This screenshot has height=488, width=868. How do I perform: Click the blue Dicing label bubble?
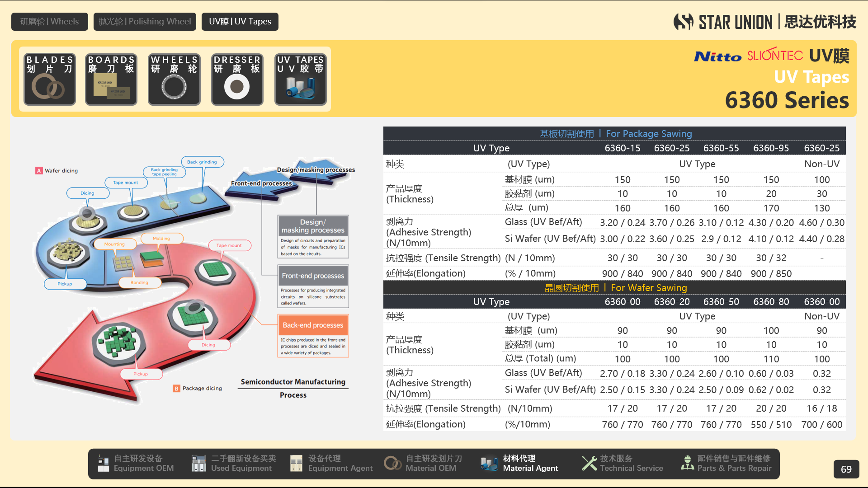88,193
